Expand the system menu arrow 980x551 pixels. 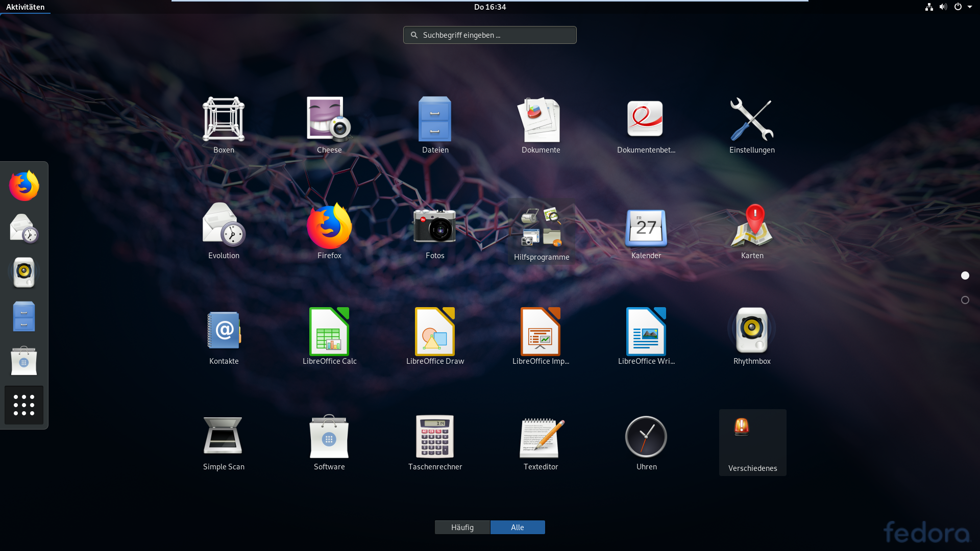(x=970, y=7)
